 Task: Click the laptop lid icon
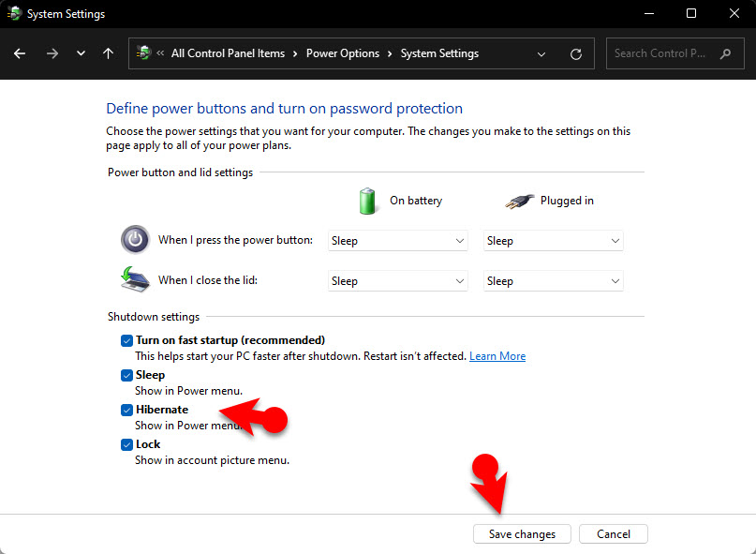point(135,279)
